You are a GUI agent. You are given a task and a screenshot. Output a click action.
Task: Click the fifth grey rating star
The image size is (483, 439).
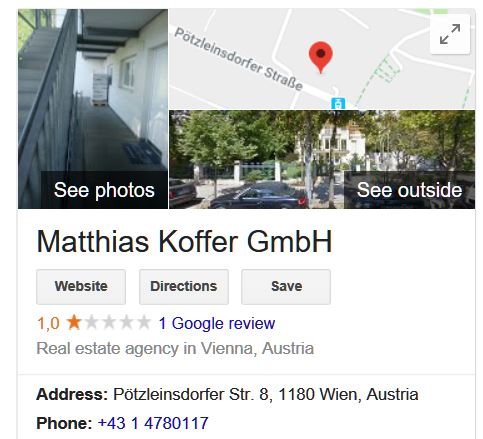(x=144, y=323)
